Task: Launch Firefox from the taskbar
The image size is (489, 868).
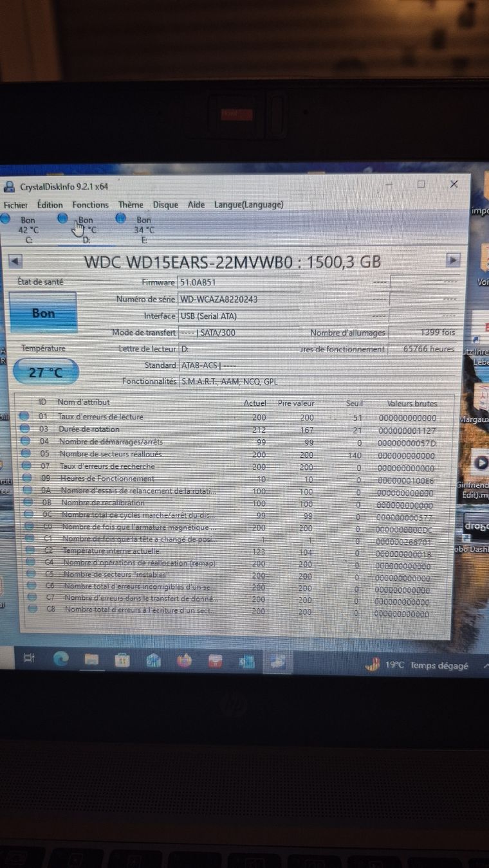Action: [185, 660]
